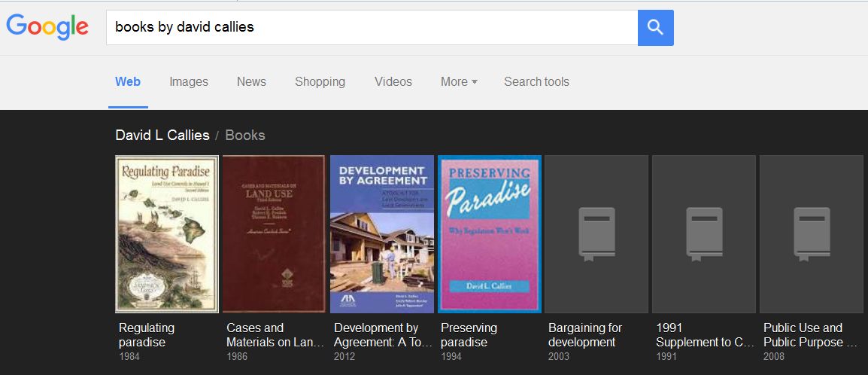This screenshot has height=375, width=868.
Task: Click placeholder book icon for Bargaining for development
Action: pyautogui.click(x=596, y=233)
